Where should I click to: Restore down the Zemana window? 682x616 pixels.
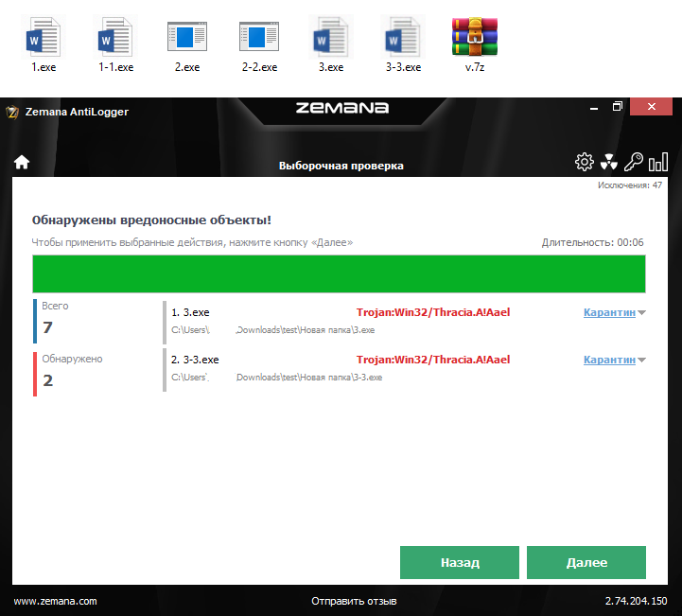pyautogui.click(x=617, y=107)
